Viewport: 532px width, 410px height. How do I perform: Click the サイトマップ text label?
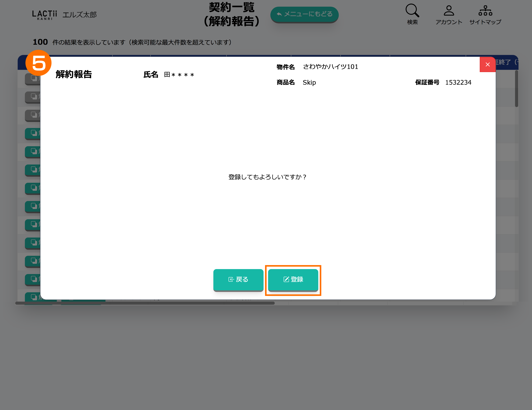[485, 22]
